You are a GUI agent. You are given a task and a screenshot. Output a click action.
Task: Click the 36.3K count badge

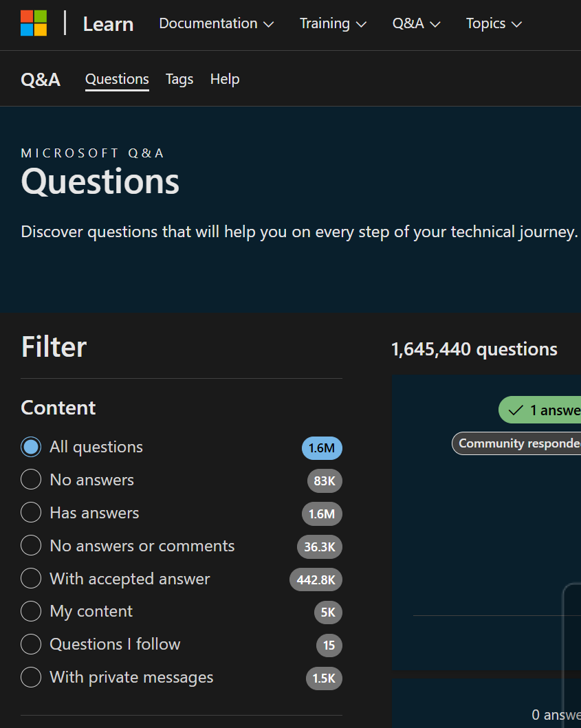click(320, 547)
